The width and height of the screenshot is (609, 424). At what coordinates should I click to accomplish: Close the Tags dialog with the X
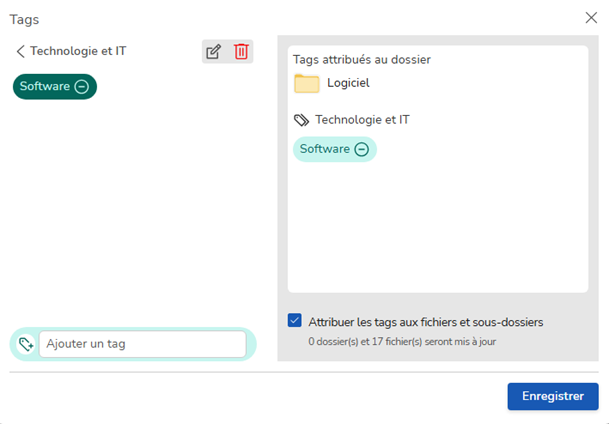591,18
